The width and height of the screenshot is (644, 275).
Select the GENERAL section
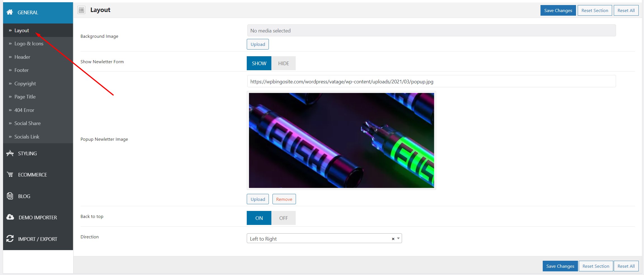tap(38, 13)
